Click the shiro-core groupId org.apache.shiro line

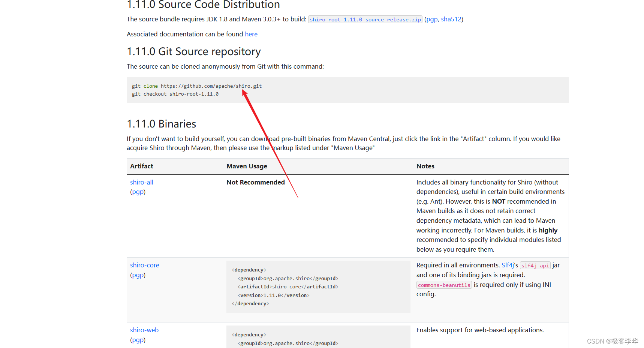(x=288, y=279)
